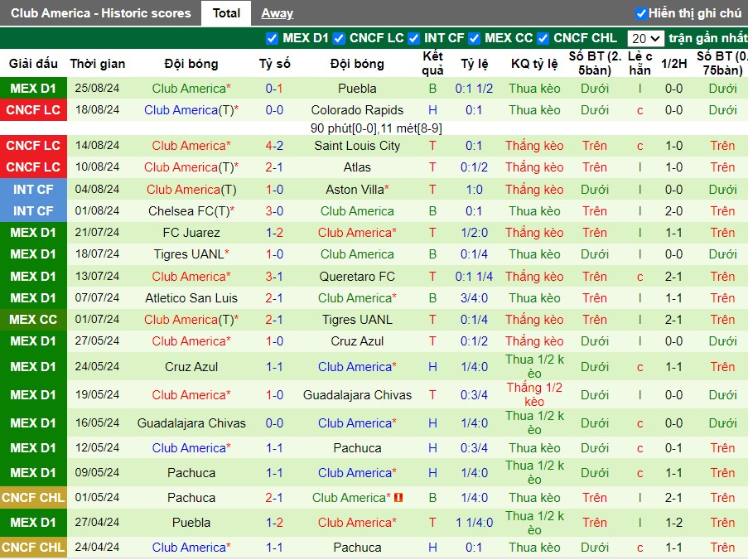Open the 4-2 score on 14/08/24
Viewport: 748px width, 560px height.
[274, 146]
